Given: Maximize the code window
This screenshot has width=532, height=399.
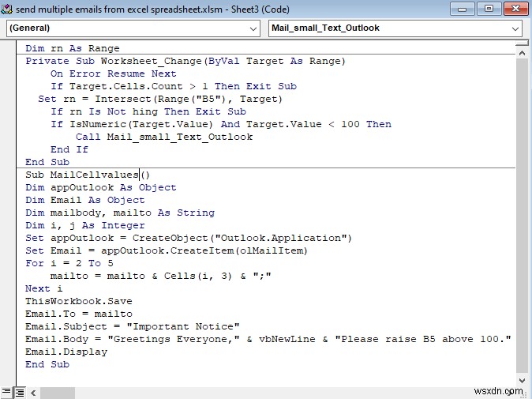Looking at the screenshot, I should [489, 9].
